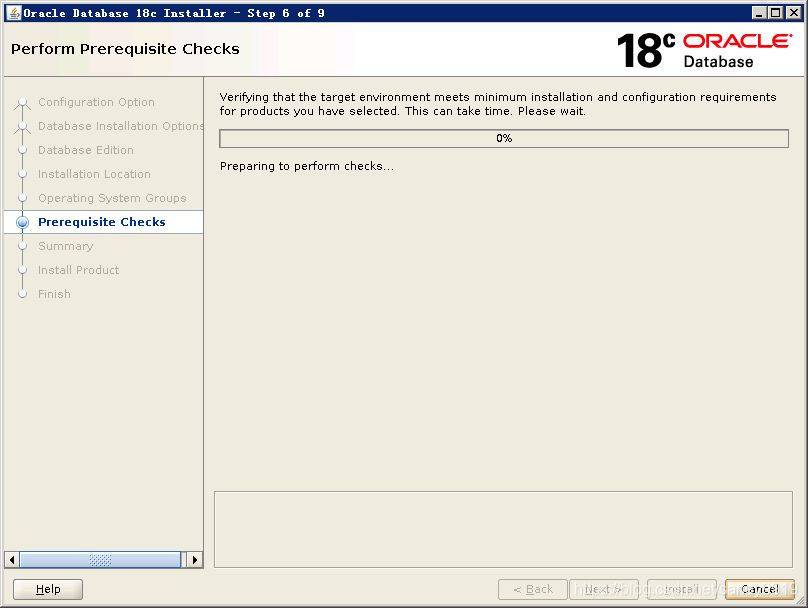Click the Finish step node icon

(x=22, y=294)
